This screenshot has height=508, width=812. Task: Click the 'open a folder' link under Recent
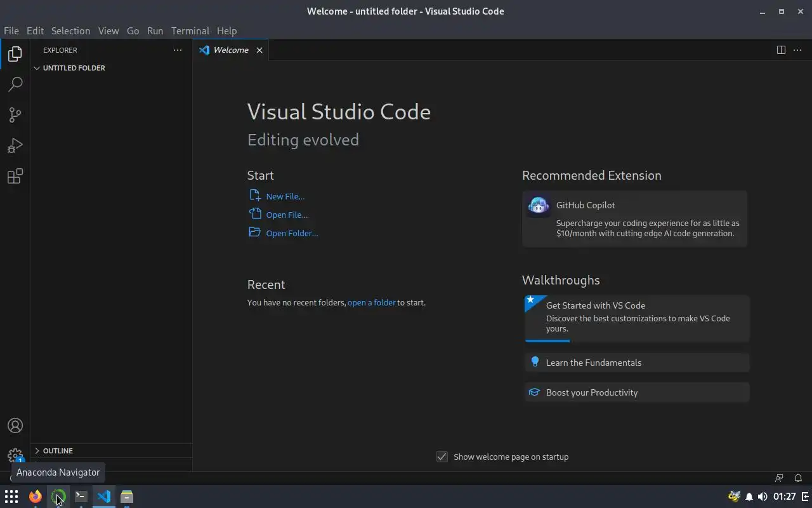point(372,302)
